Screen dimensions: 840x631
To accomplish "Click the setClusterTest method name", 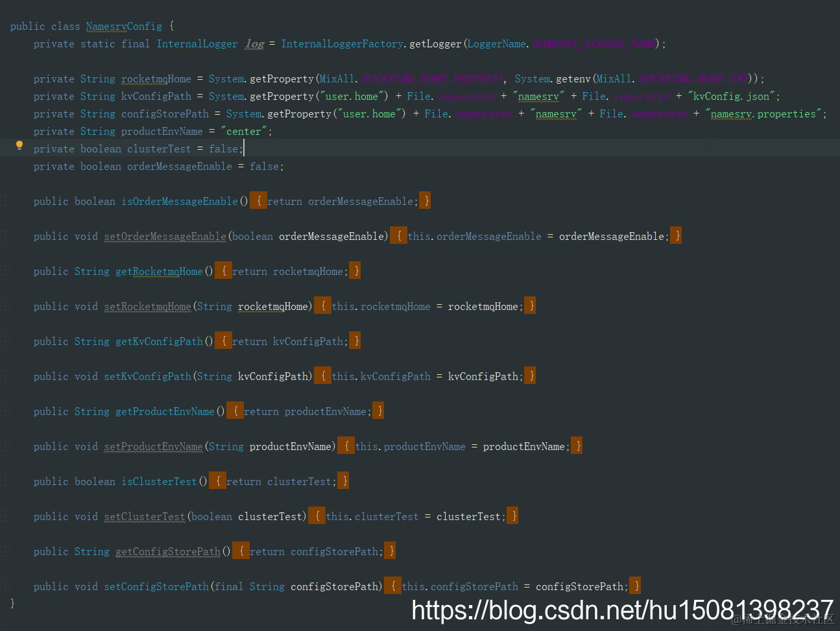I will [x=145, y=516].
